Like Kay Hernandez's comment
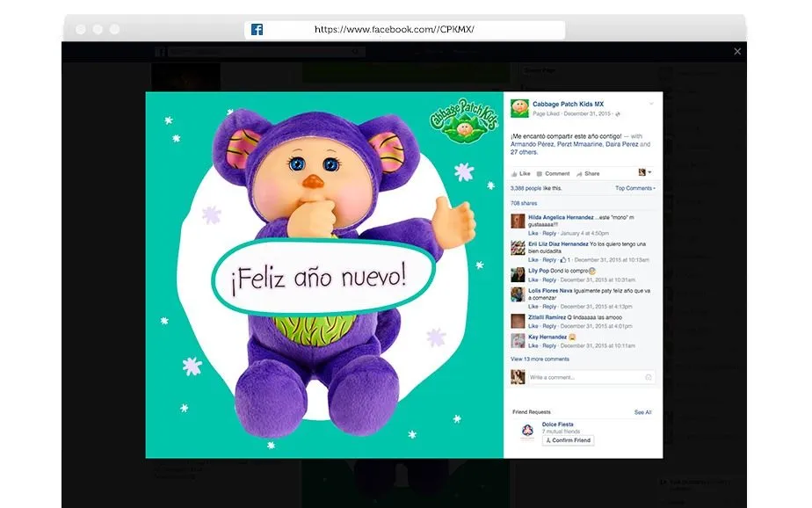Screen dimensions: 812x508 click(533, 346)
